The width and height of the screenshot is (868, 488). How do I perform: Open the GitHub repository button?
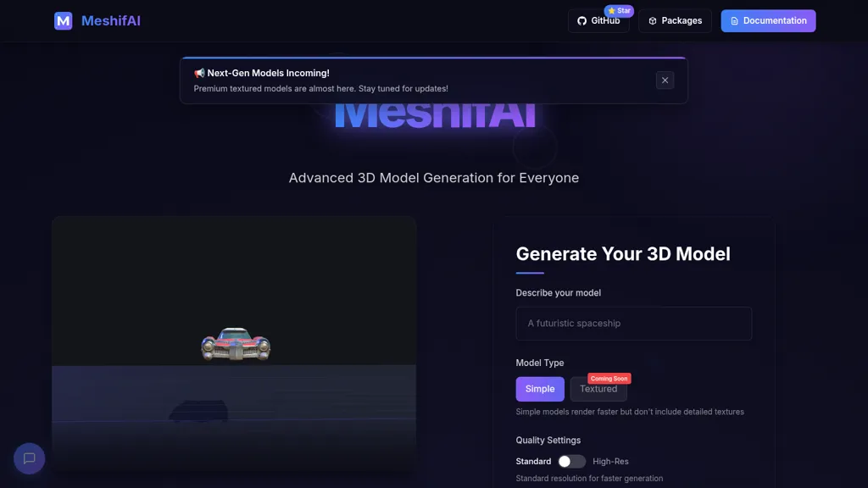coord(598,21)
